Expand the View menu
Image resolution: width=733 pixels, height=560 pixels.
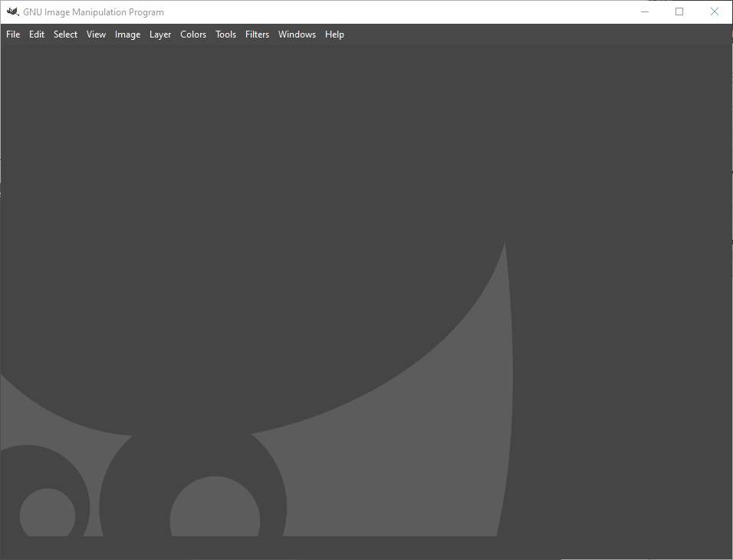pos(96,34)
